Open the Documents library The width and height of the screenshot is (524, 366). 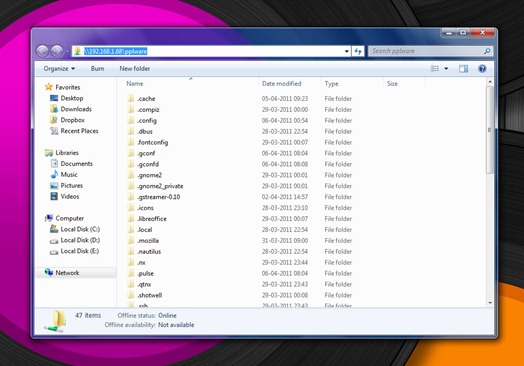76,163
